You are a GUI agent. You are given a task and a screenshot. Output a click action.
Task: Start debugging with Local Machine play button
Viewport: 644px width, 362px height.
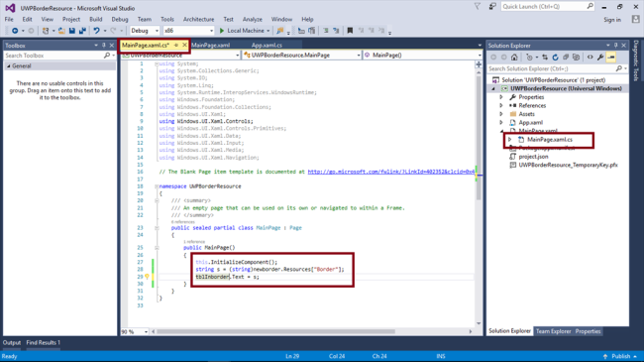[x=221, y=31]
